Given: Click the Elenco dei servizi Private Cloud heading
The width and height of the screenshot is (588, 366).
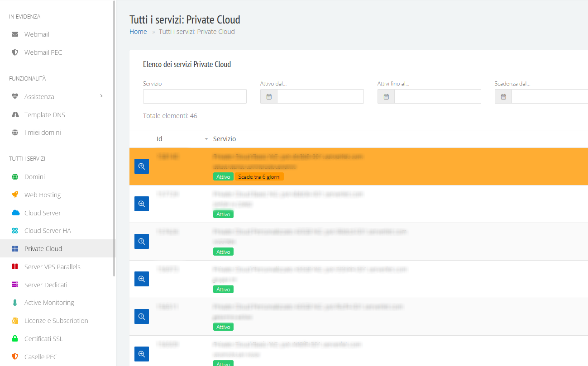Looking at the screenshot, I should point(187,64).
